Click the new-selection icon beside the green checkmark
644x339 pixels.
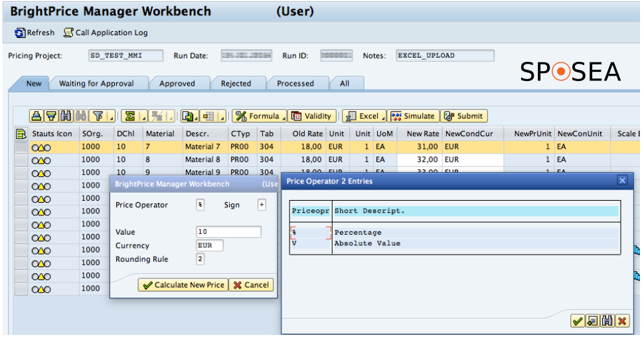click(x=592, y=321)
